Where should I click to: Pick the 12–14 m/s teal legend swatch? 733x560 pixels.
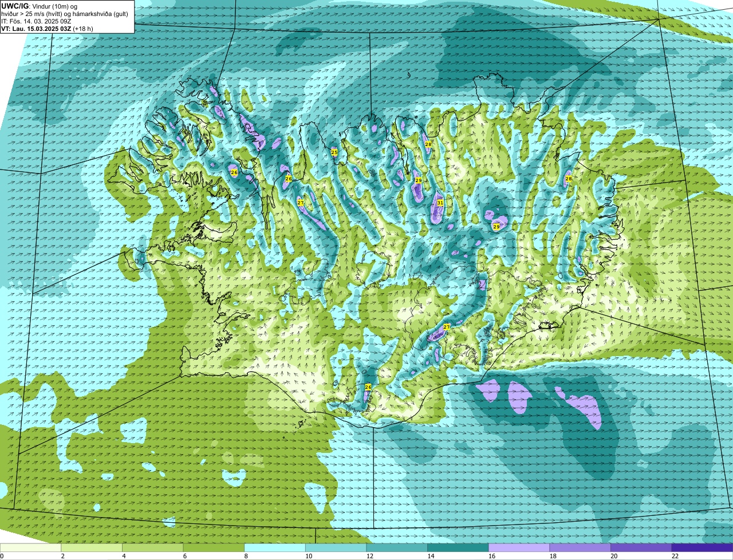tap(397, 547)
